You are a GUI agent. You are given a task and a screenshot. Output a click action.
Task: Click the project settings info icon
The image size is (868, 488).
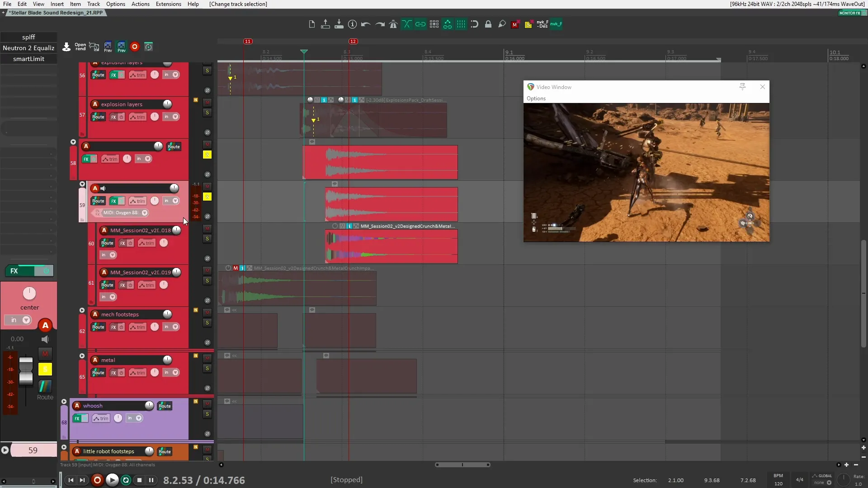point(353,24)
